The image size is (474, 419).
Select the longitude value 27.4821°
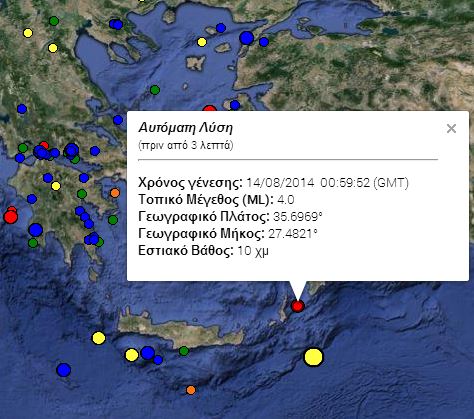click(x=293, y=234)
